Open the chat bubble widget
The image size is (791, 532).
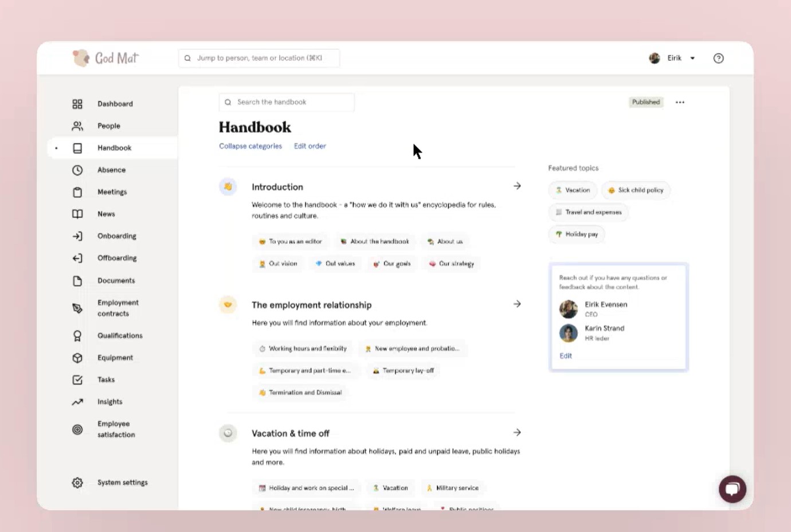(732, 488)
